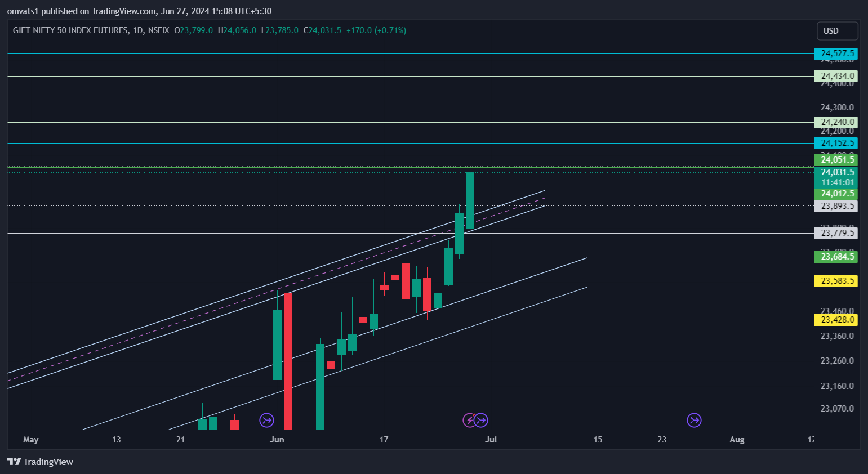Click the high value 24,056.0

(240, 30)
